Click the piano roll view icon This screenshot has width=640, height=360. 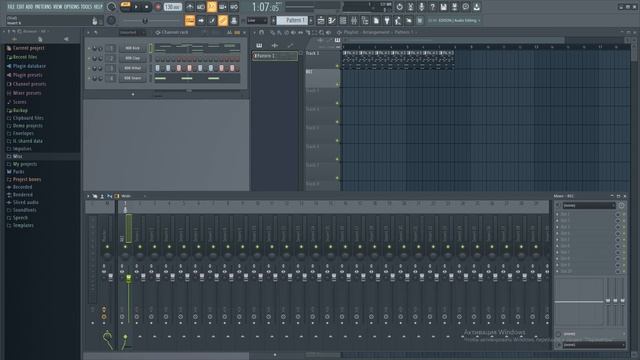(x=332, y=20)
